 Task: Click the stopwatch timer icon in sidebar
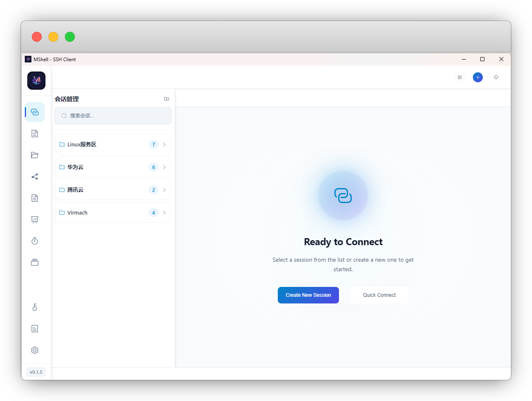click(x=35, y=241)
